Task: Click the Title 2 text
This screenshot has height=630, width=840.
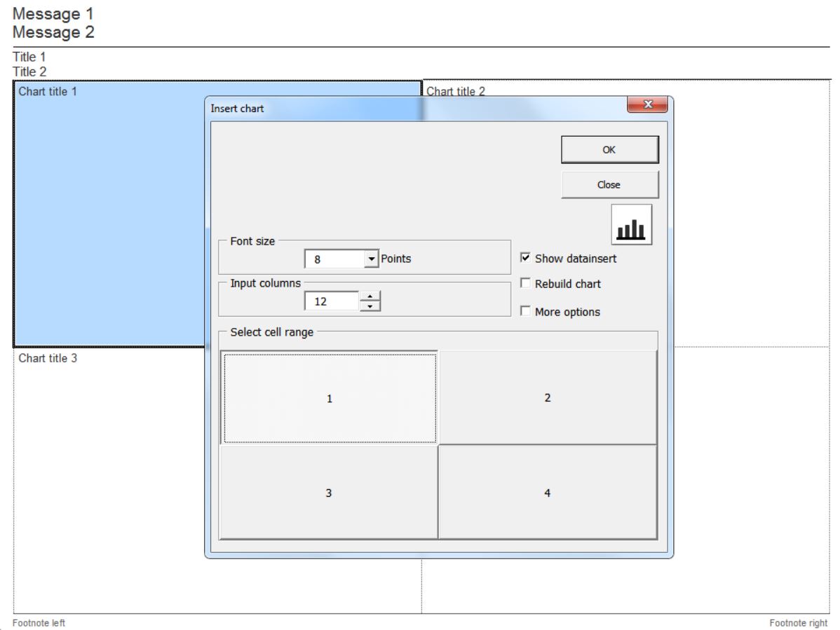Action: 29,71
